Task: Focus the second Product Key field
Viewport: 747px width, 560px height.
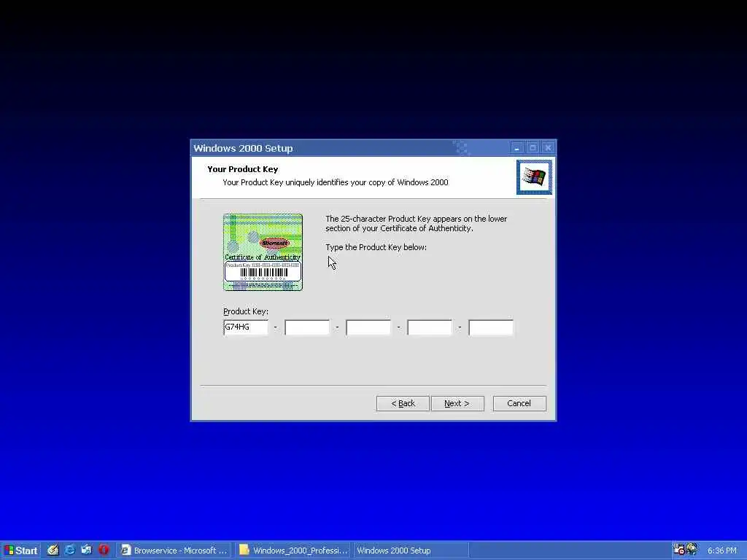Action: point(307,327)
